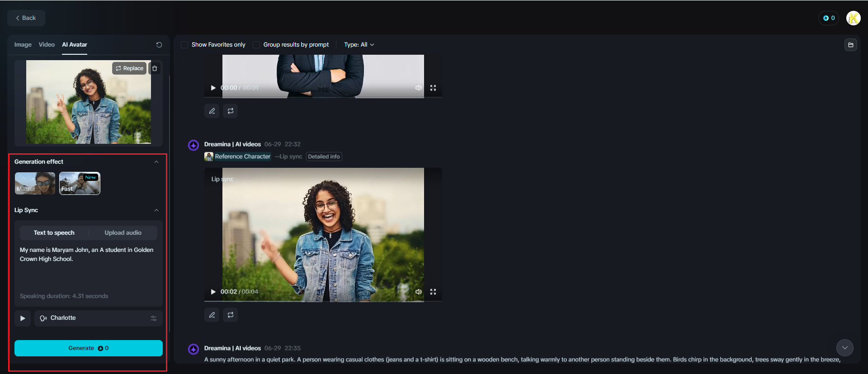Expand lip sync video to fullscreen
This screenshot has height=374, width=868.
tap(433, 292)
